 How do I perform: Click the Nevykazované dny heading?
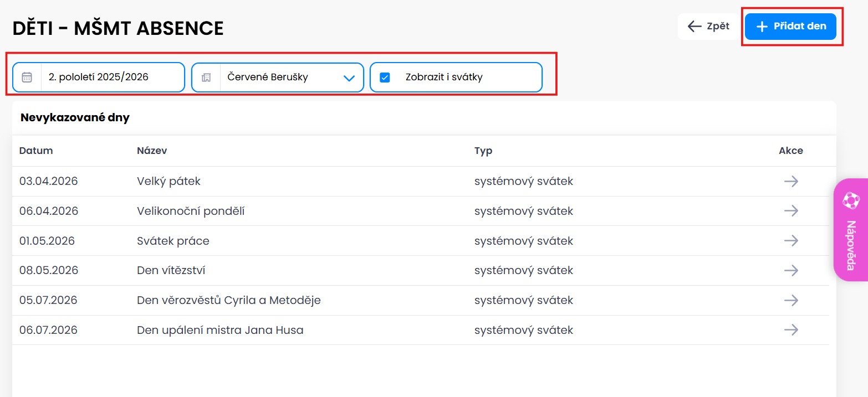point(75,117)
